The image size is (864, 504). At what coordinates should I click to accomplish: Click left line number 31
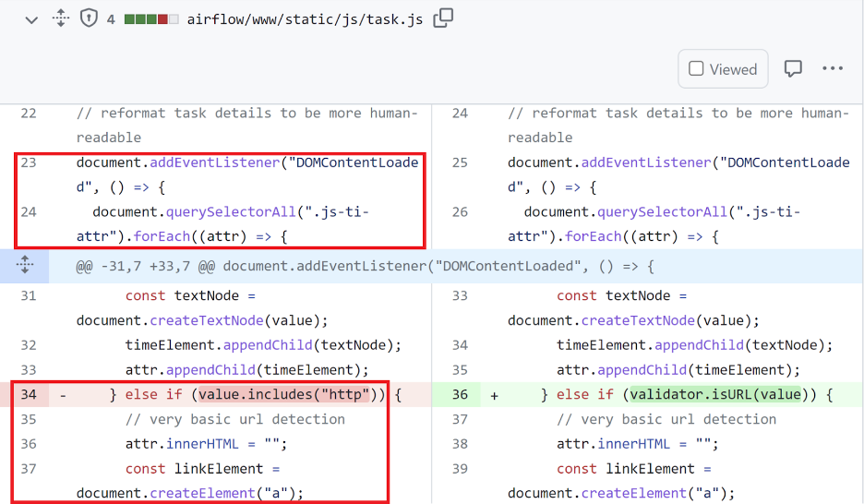pyautogui.click(x=29, y=295)
